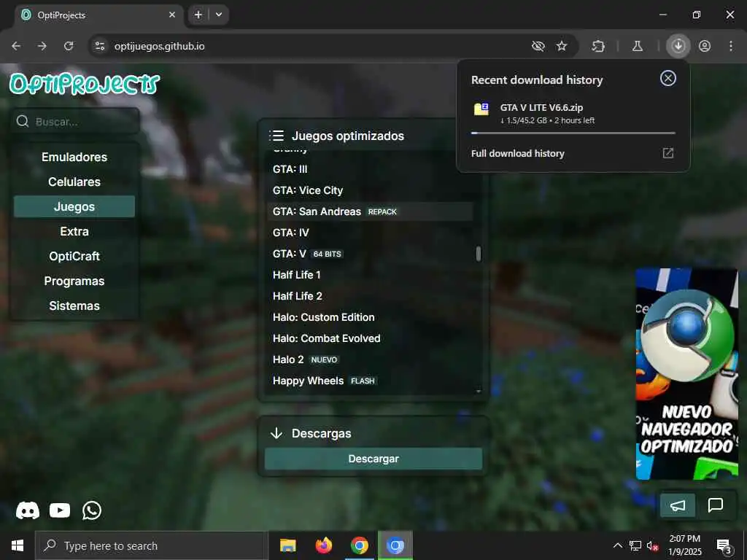Select Programas in the sidebar
Viewport: 747px width, 560px height.
coord(74,281)
